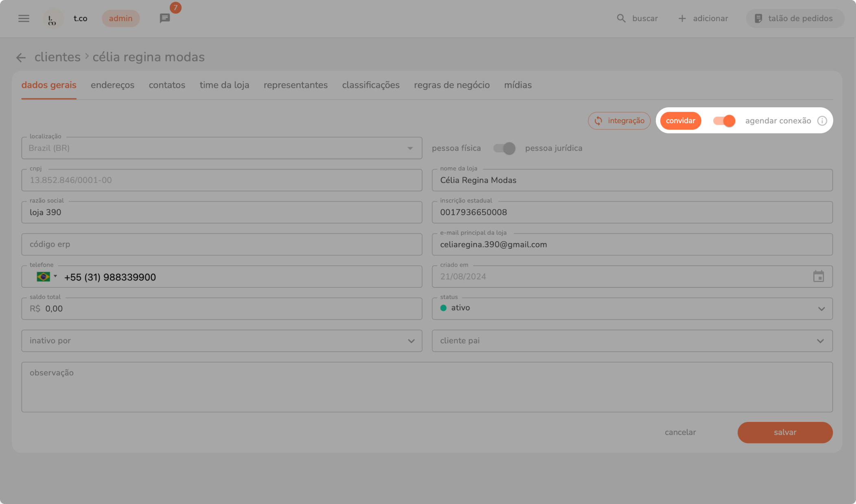The width and height of the screenshot is (856, 504).
Task: Switch to the regras de negócio tab
Action: point(452,85)
